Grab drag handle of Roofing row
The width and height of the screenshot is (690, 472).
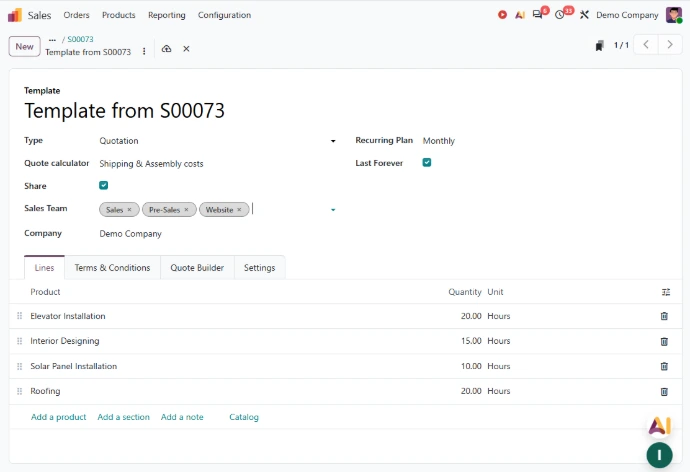[19, 391]
